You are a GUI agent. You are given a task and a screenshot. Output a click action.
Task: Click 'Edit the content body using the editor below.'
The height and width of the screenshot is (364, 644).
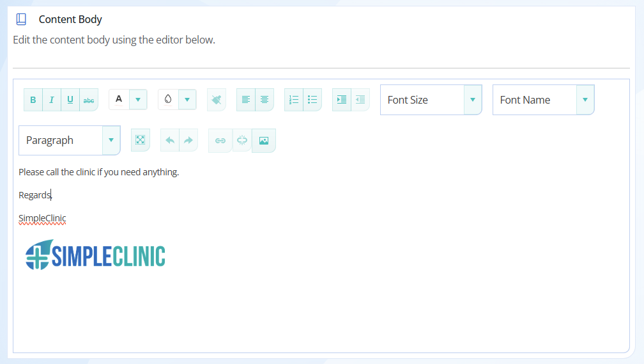[x=114, y=40]
